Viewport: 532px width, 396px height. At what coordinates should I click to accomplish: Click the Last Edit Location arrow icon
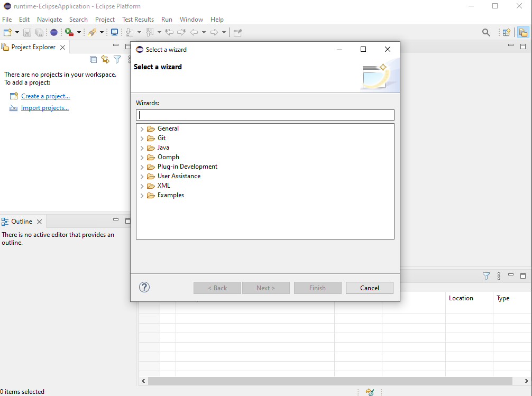[x=169, y=32]
